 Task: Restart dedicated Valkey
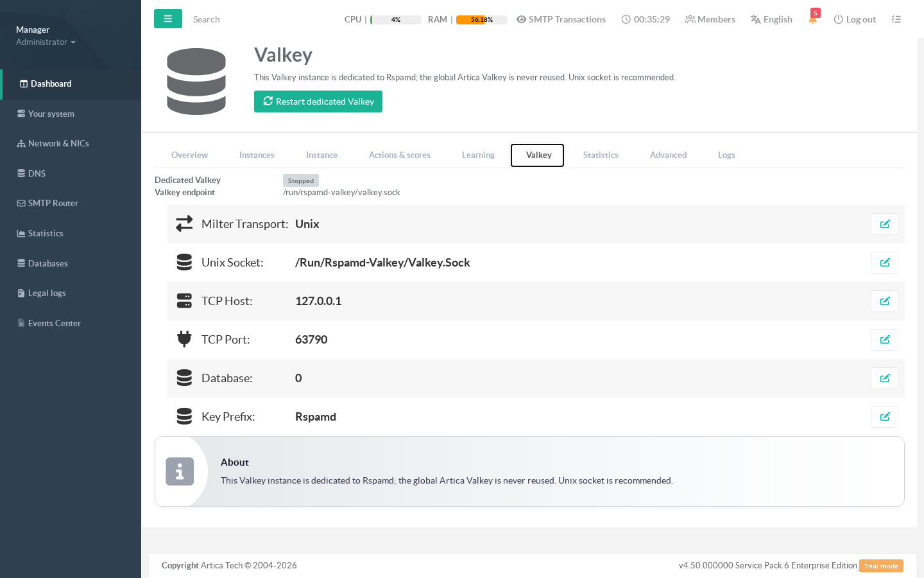[x=318, y=101]
